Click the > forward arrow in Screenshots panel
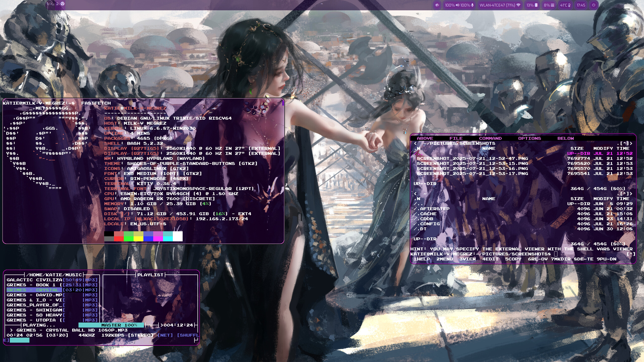Viewport: 644px width, 362px height. click(x=631, y=143)
